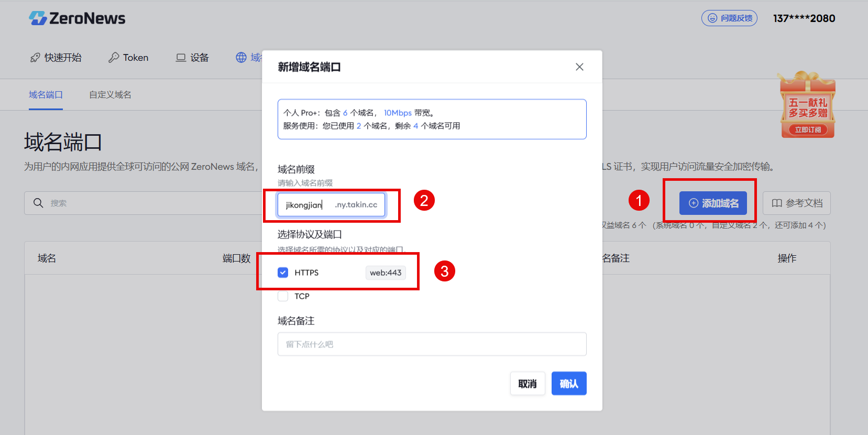Screen dimensions: 868x435
Task: Click the laptop icon beside 设备
Action: coord(181,58)
